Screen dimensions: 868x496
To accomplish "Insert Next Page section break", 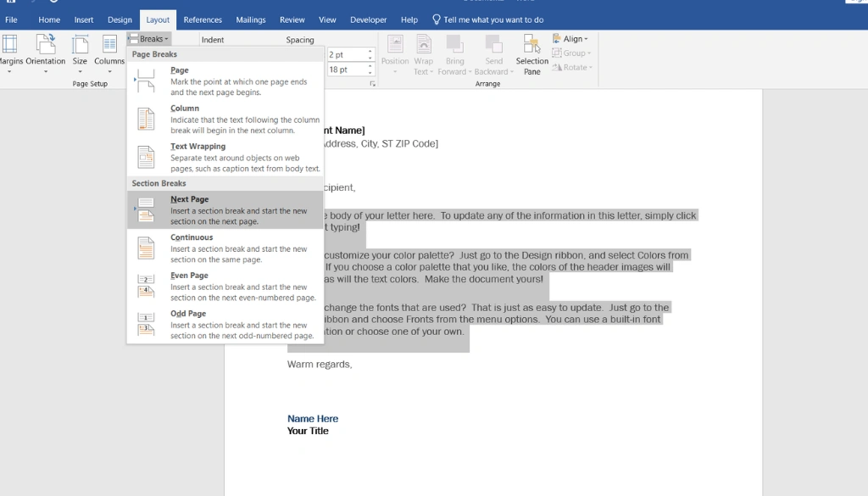I will click(225, 209).
